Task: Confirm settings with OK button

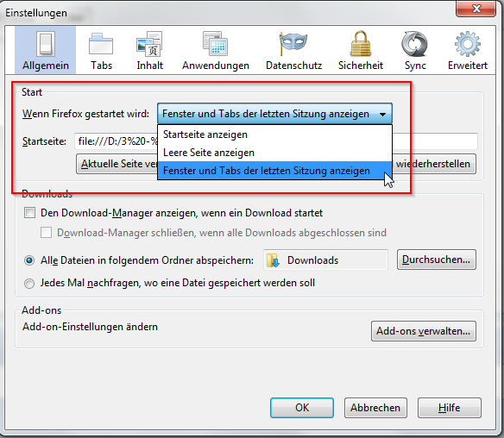Action: 302,408
